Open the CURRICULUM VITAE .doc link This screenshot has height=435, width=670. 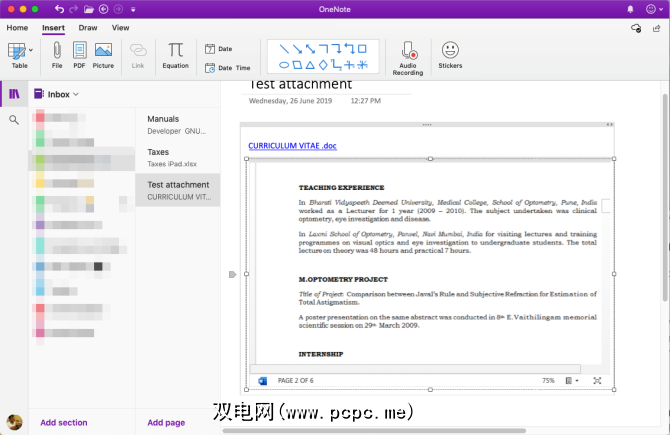point(293,146)
